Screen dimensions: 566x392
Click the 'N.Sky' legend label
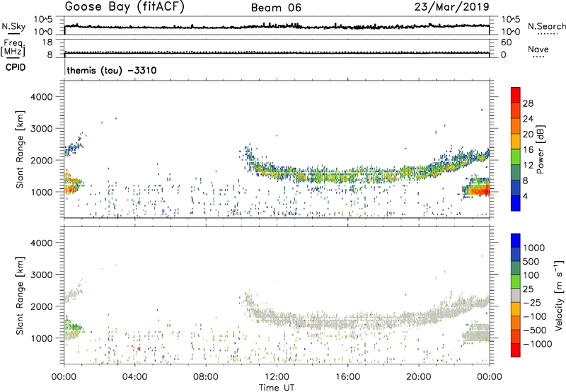tap(13, 26)
